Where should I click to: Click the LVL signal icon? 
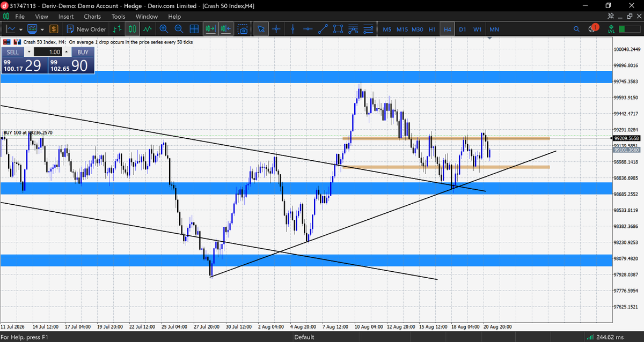pyautogui.click(x=610, y=29)
